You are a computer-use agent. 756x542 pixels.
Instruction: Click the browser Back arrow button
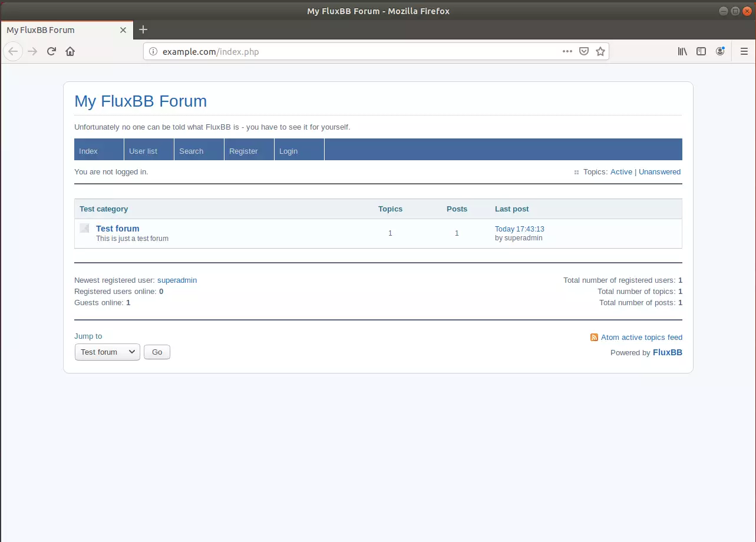[13, 51]
